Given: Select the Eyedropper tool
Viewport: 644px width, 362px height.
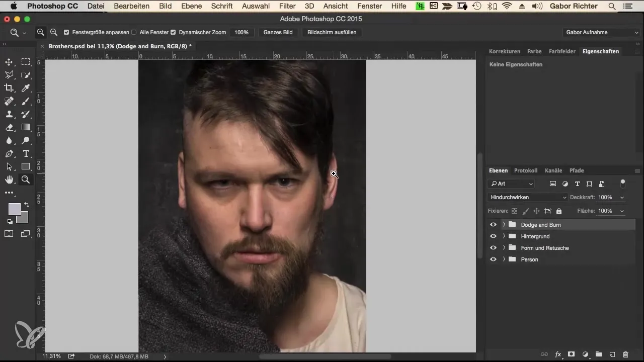Looking at the screenshot, I should [x=26, y=88].
